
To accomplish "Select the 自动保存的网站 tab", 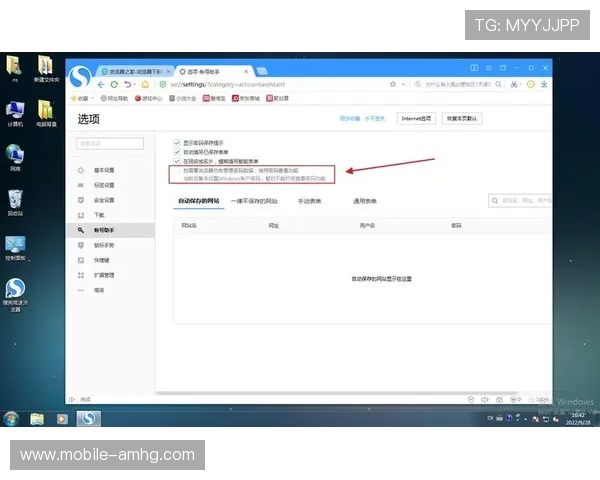I will (199, 201).
